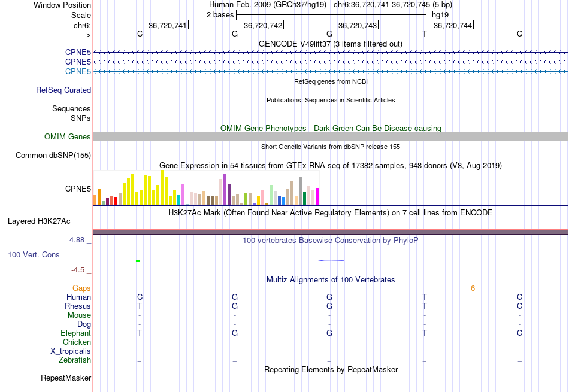Screen dimensions: 569x392
Task: Select the Chicken alignment row label
Action: [x=77, y=342]
